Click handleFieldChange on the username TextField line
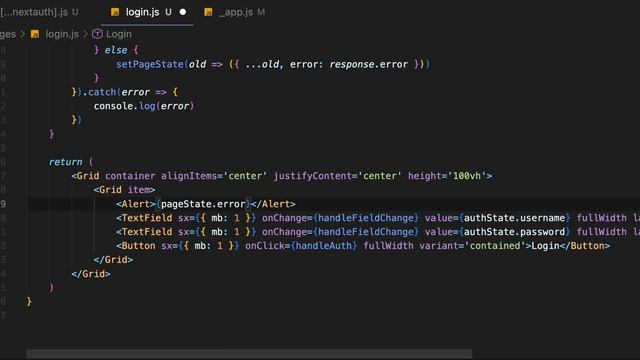640x360 pixels. point(366,218)
